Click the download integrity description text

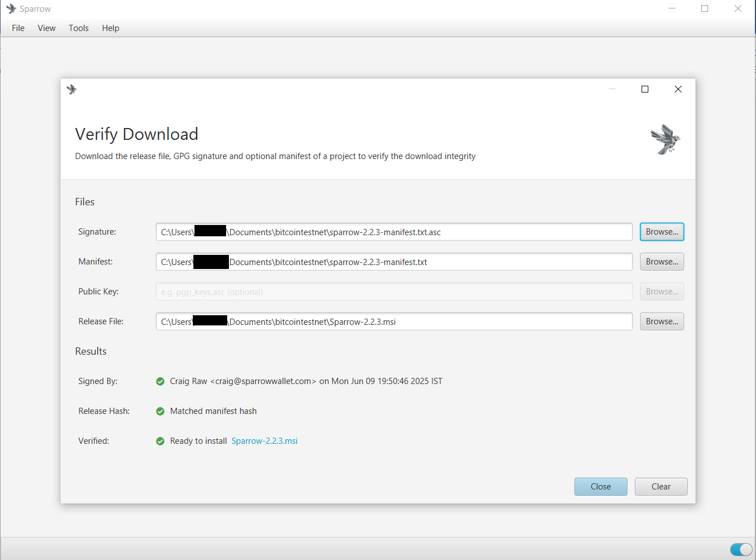275,156
